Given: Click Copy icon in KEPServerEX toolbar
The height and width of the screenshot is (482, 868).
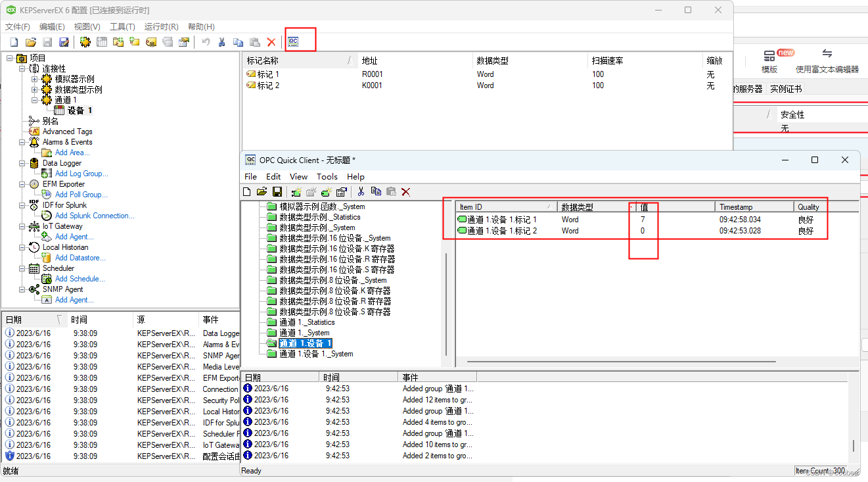Looking at the screenshot, I should (238, 42).
